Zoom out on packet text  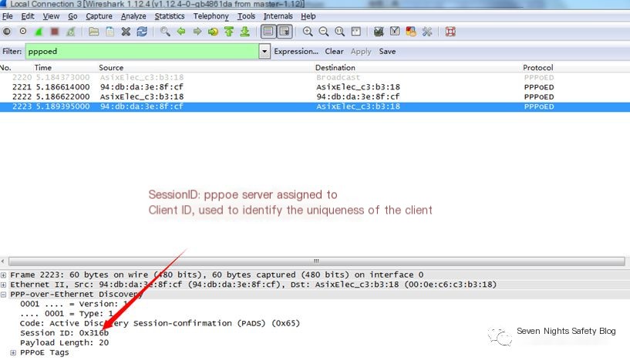tap(324, 32)
